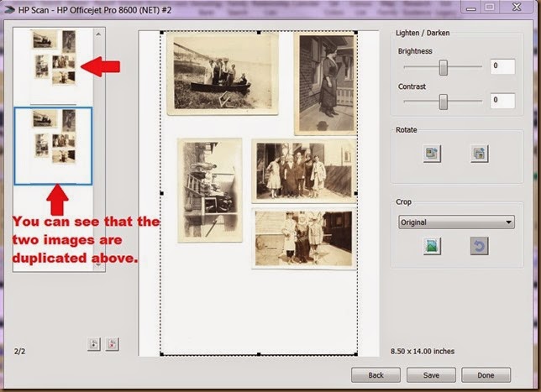The image size is (541, 392).
Task: Click the left-middle crop handle
Action: pos(161,193)
